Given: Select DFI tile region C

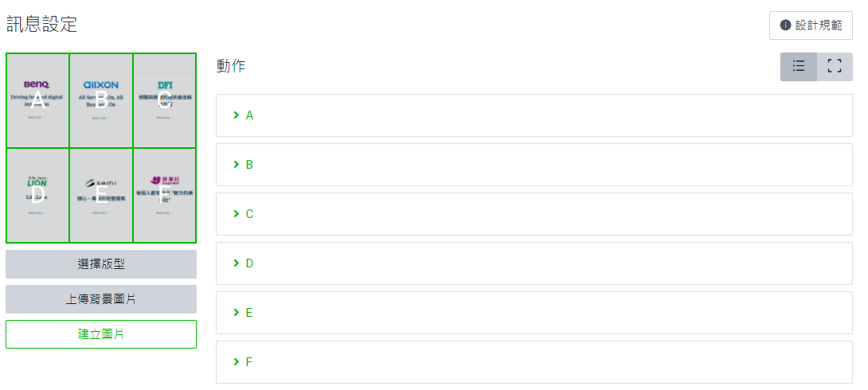Looking at the screenshot, I should click(165, 101).
